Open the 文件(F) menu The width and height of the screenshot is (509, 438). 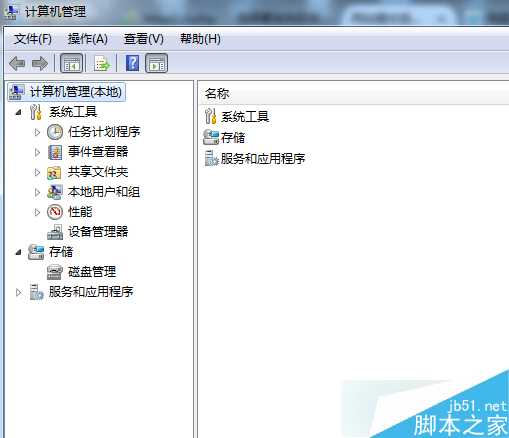point(33,39)
